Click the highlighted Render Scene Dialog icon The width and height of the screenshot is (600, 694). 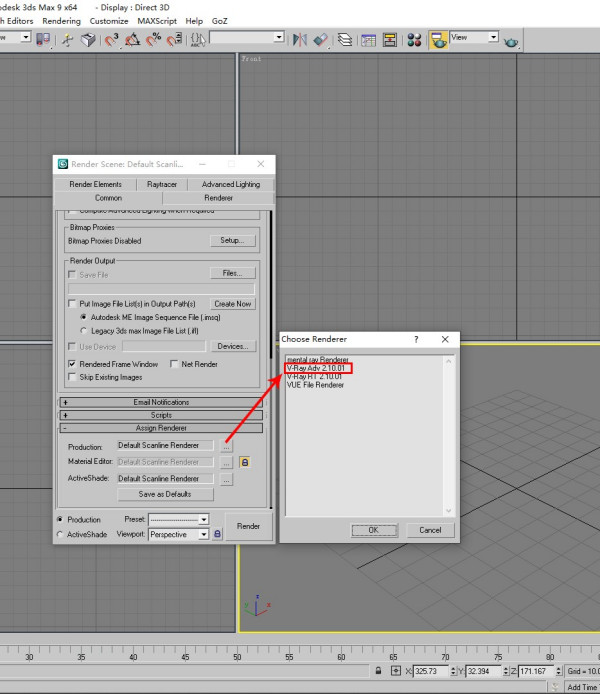point(438,39)
